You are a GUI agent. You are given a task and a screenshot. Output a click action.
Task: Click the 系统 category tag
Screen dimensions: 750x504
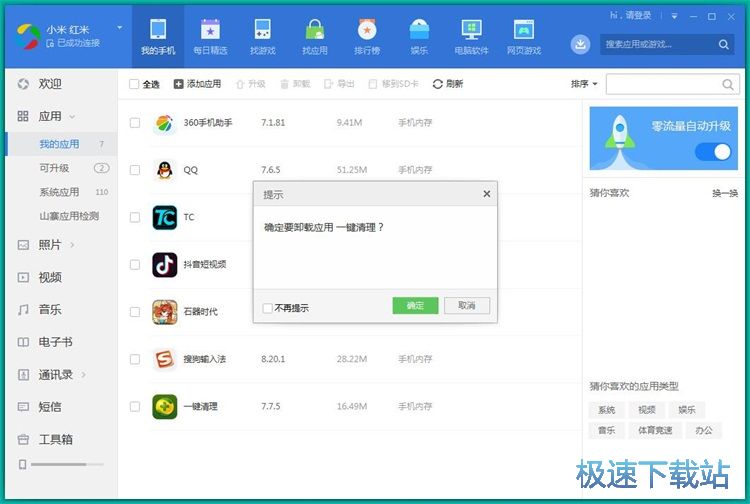point(606,410)
